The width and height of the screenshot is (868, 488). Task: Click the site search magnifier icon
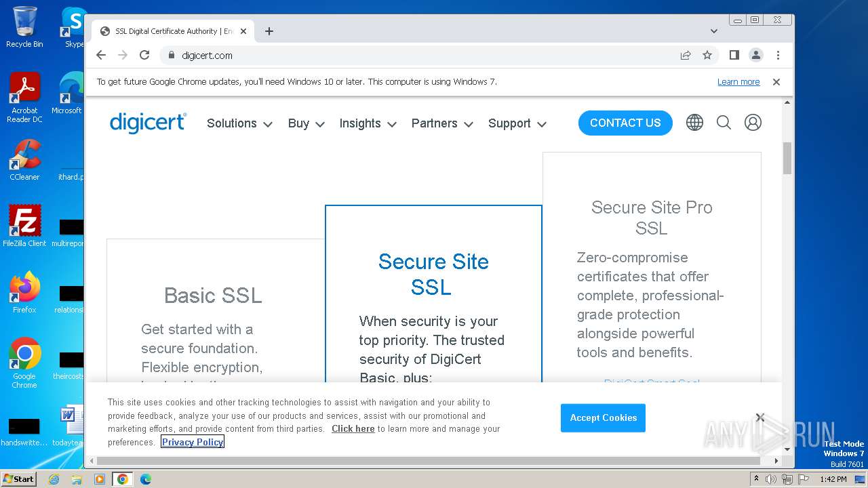[x=724, y=123]
